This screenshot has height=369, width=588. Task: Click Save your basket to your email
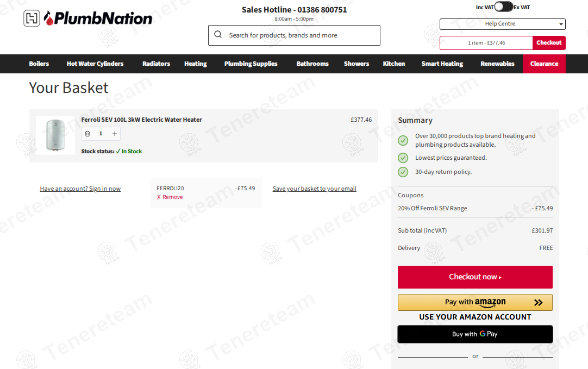pyautogui.click(x=314, y=189)
